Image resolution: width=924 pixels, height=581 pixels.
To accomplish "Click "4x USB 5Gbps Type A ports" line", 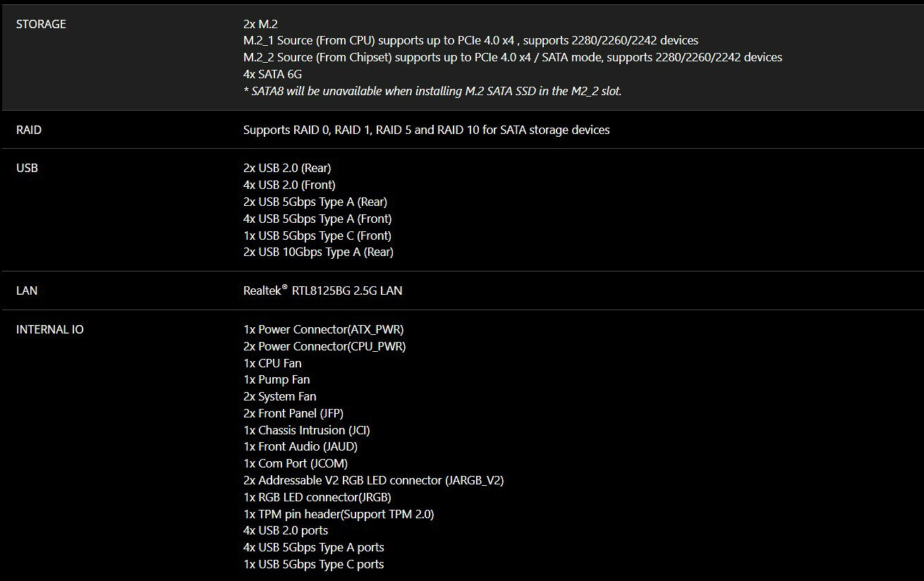I will (314, 548).
